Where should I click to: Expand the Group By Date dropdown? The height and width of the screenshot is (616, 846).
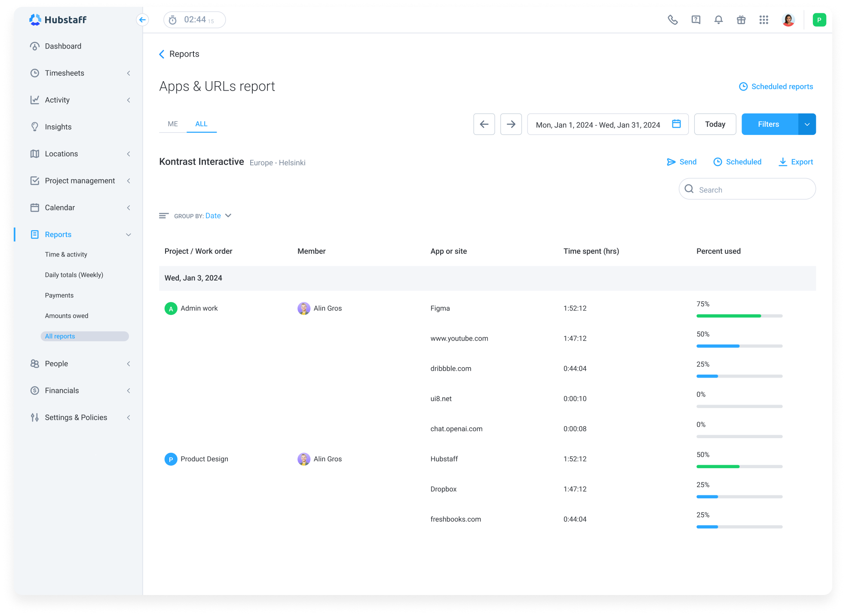[228, 216]
